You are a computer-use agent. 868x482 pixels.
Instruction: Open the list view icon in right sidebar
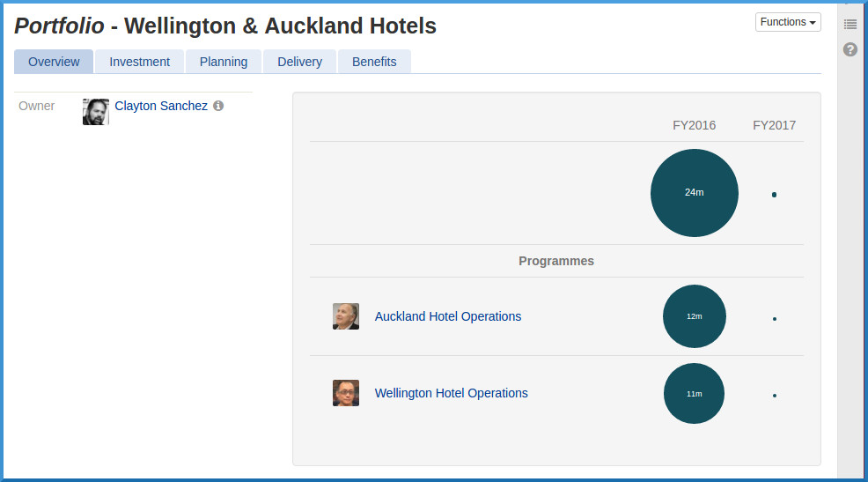click(850, 24)
